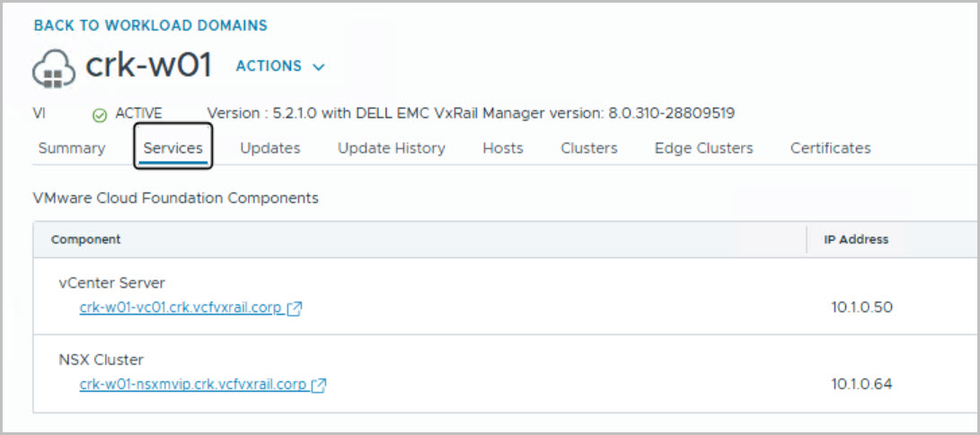Open the Edge Clusters tab
Viewport: 980px width, 435px height.
[703, 148]
